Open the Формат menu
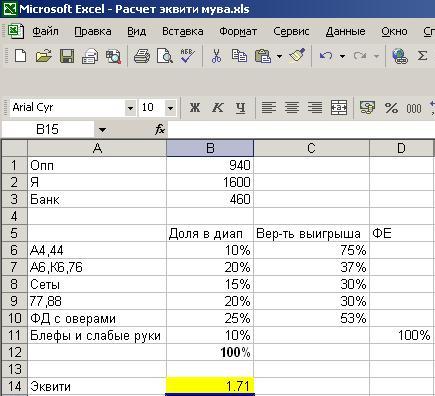This screenshot has width=435, height=396. point(238,32)
